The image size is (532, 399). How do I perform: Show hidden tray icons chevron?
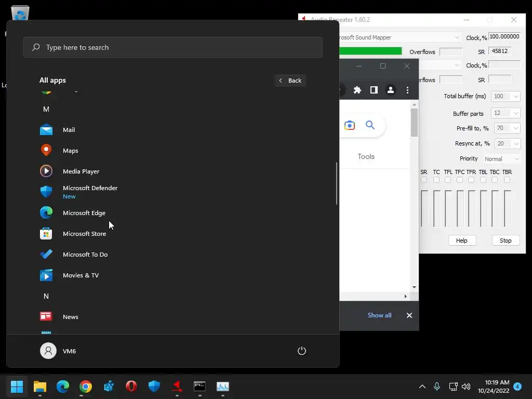click(x=422, y=387)
